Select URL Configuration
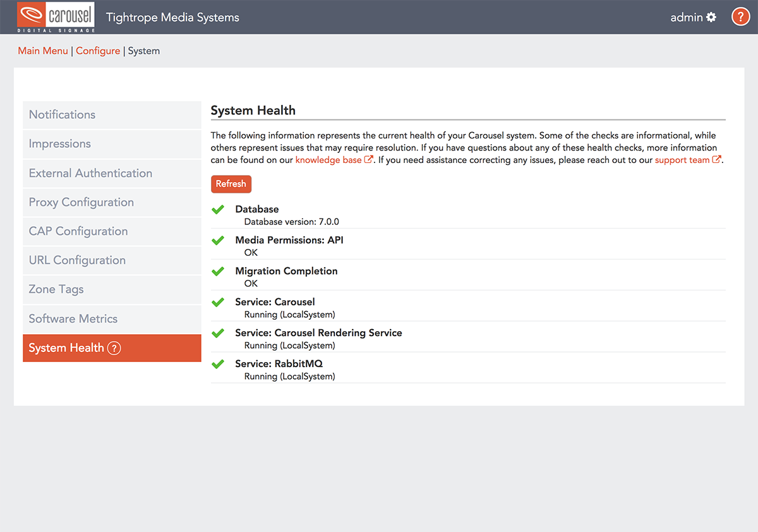The width and height of the screenshot is (758, 532). [x=76, y=260]
